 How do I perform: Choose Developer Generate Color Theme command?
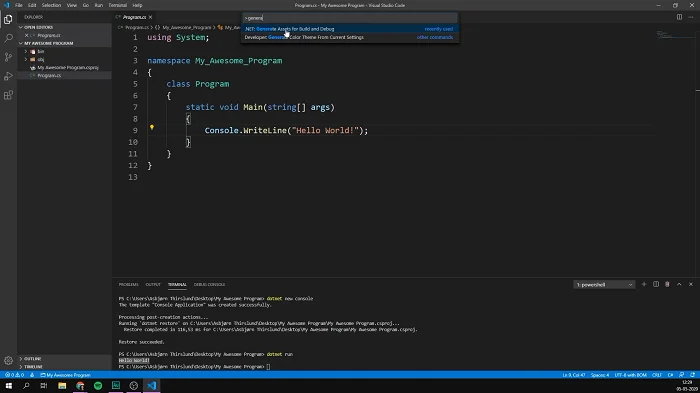(350, 38)
